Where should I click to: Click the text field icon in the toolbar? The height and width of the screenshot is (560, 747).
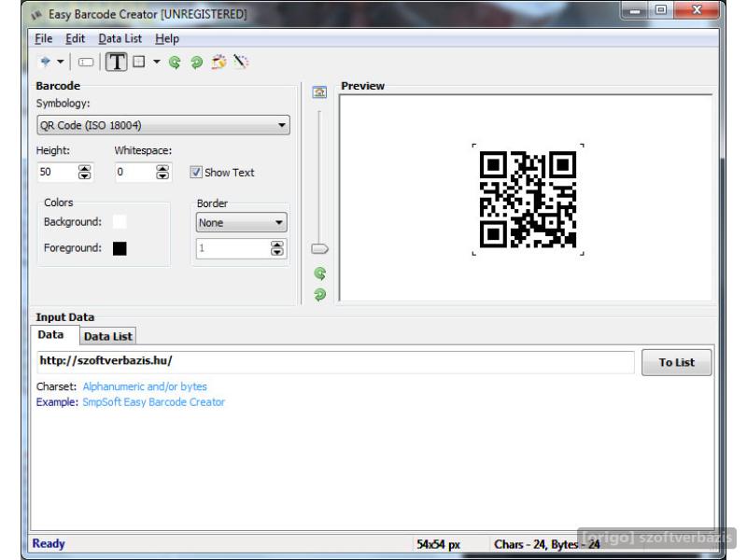tap(86, 62)
